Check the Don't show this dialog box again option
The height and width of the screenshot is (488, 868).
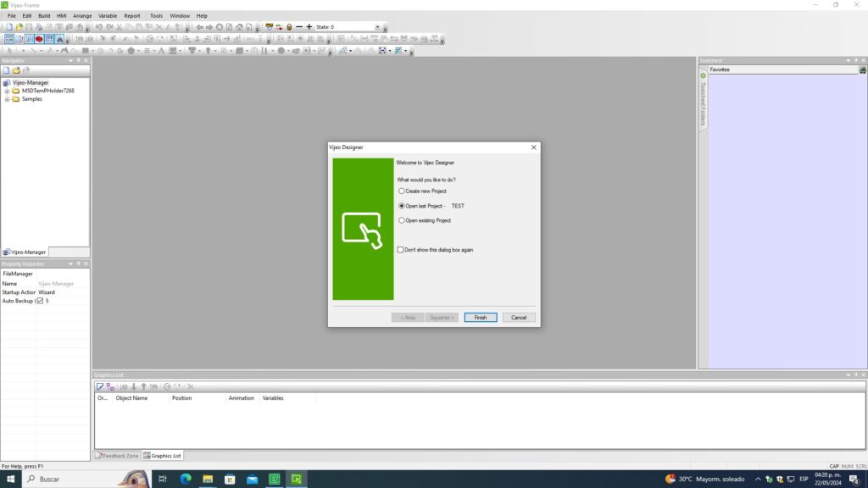click(399, 249)
